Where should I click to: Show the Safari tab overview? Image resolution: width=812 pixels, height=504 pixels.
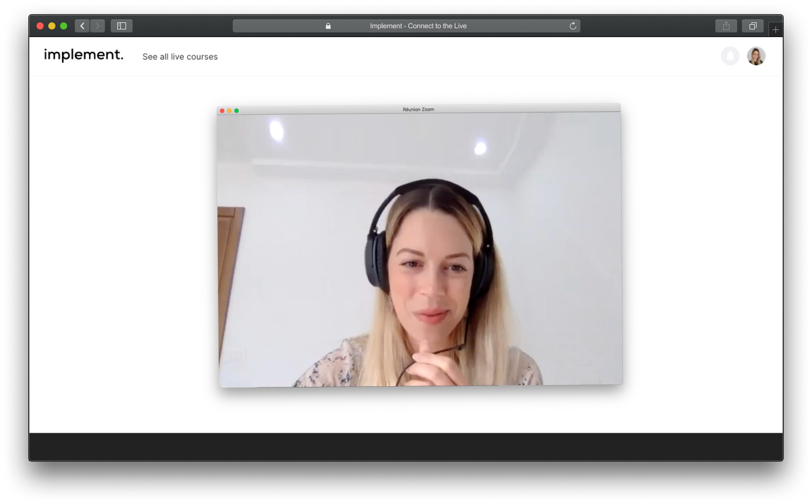pyautogui.click(x=752, y=26)
